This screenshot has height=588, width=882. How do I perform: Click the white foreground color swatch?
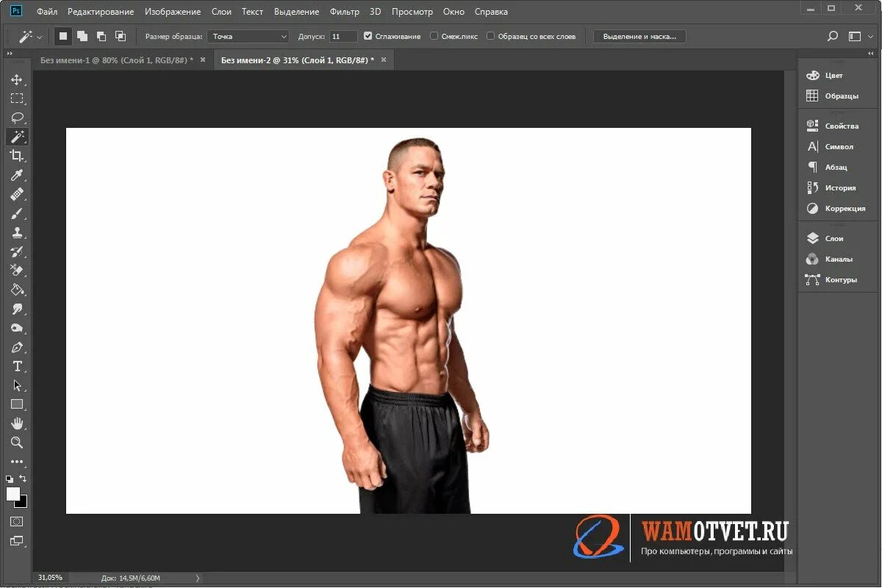[x=12, y=493]
